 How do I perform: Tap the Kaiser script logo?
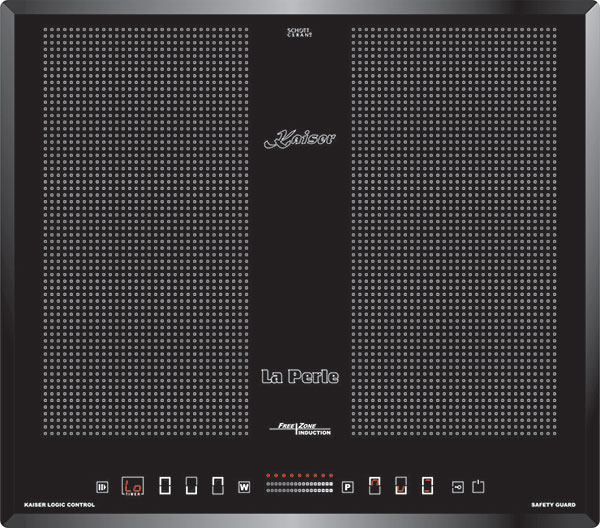pos(299,141)
